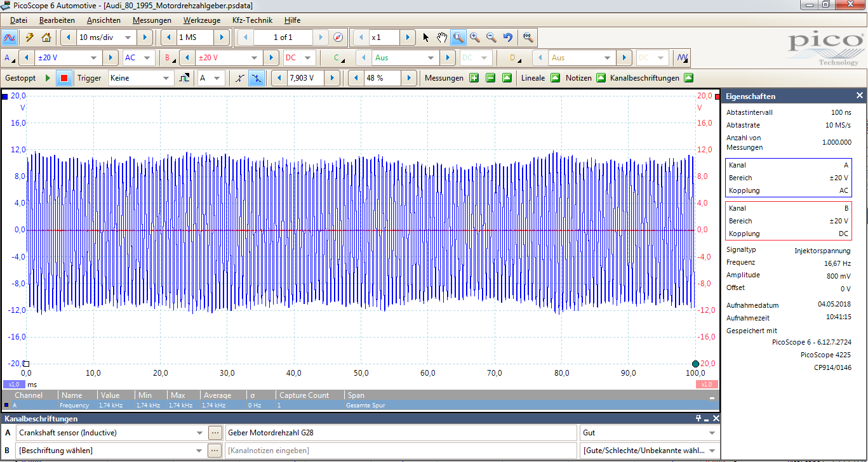Image resolution: width=868 pixels, height=462 pixels.
Task: Click the green add measurement plus icon
Action: click(474, 78)
